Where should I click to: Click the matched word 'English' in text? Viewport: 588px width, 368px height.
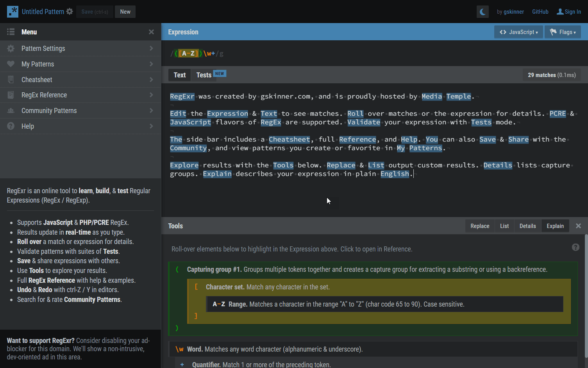pyautogui.click(x=395, y=174)
